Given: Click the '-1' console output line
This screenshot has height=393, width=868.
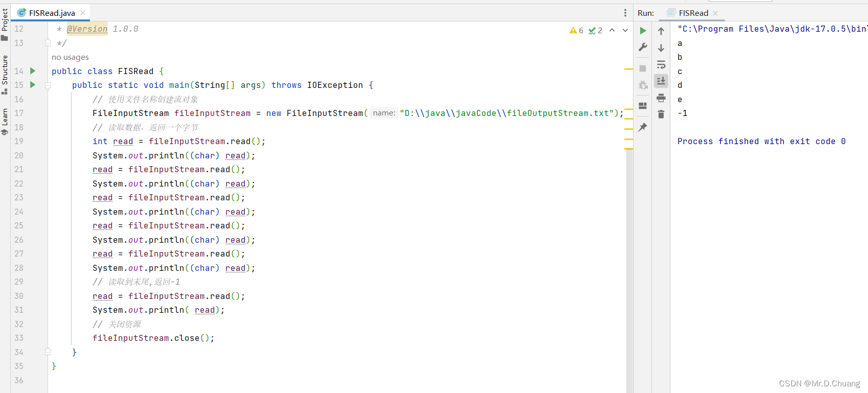Looking at the screenshot, I should tap(683, 113).
